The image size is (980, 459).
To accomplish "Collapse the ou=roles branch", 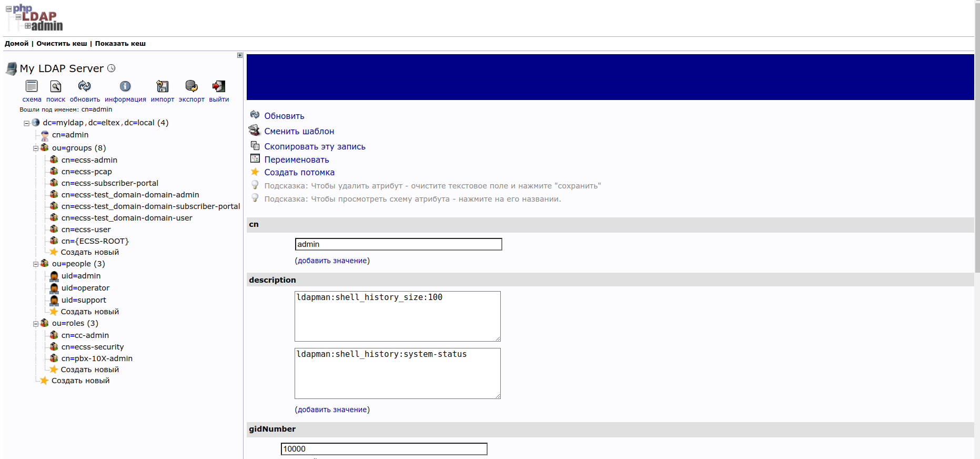I will coord(36,324).
